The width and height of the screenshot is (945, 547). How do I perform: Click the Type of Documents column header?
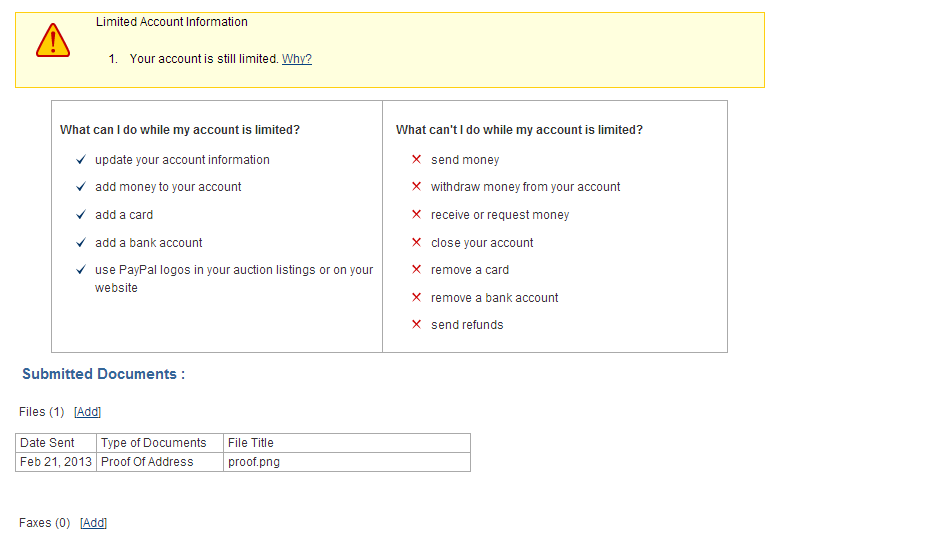pos(153,443)
